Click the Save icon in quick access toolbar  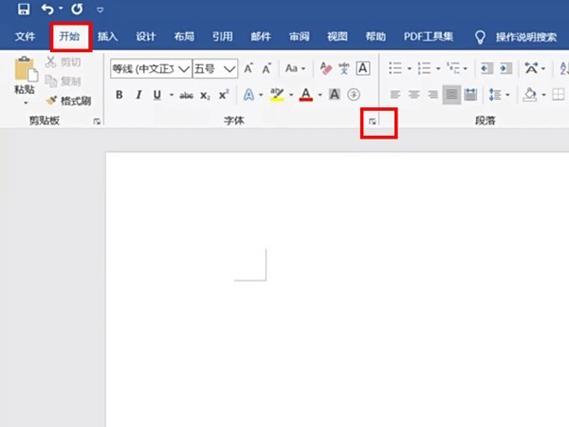click(24, 9)
